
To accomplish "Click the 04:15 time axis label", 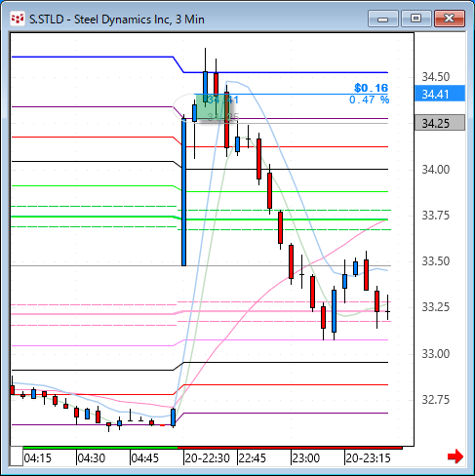I will click(x=38, y=458).
